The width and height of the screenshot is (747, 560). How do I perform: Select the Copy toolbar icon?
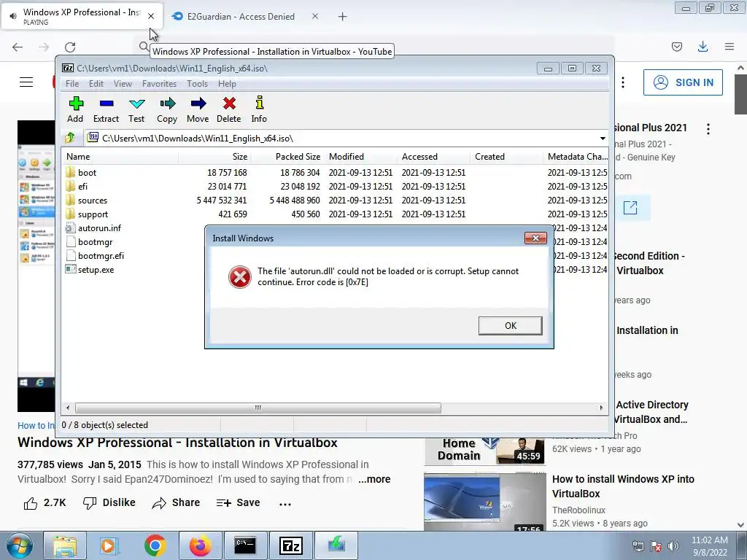[x=167, y=109]
